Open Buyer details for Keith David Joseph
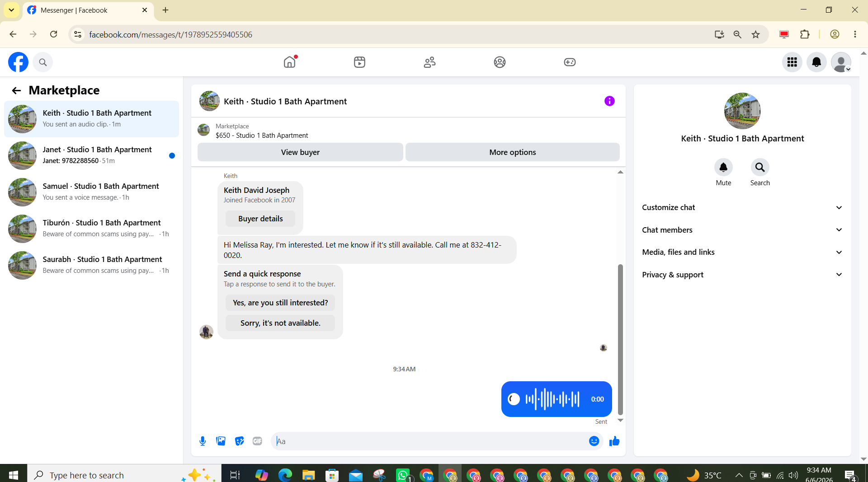868x482 pixels. (x=260, y=219)
